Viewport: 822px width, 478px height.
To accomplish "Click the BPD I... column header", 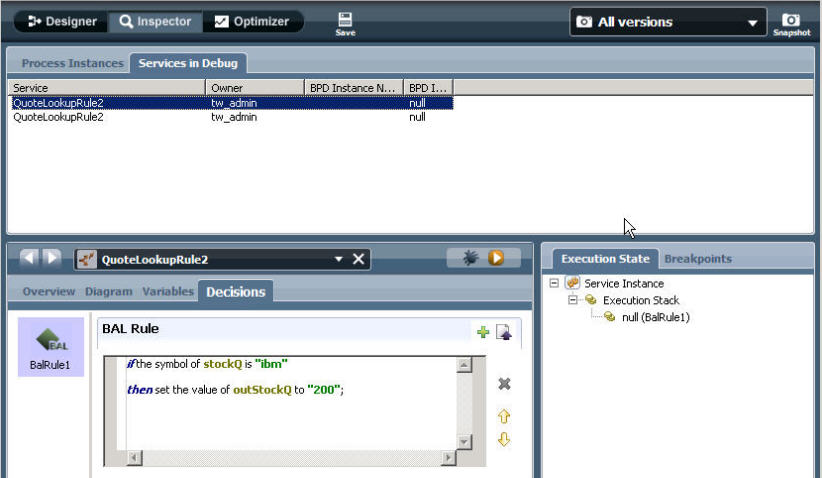I will 428,88.
